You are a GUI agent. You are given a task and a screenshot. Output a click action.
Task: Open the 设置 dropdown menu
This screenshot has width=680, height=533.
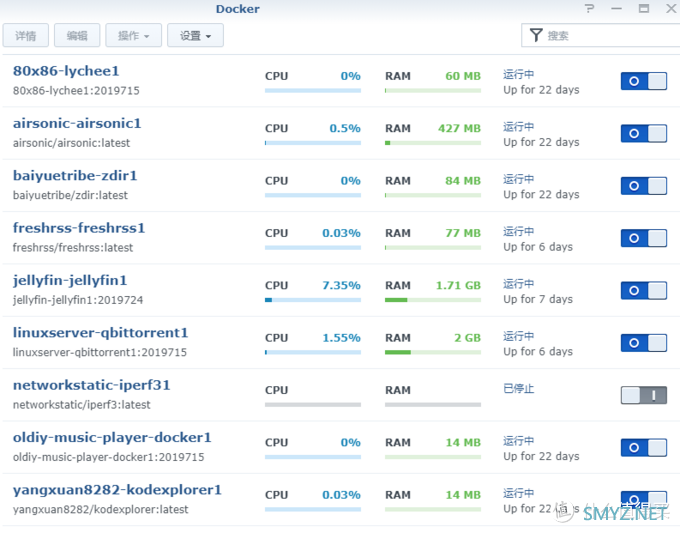pos(196,36)
